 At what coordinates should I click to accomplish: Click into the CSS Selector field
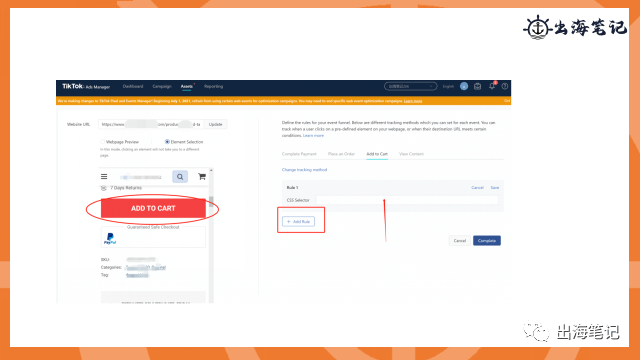point(407,200)
